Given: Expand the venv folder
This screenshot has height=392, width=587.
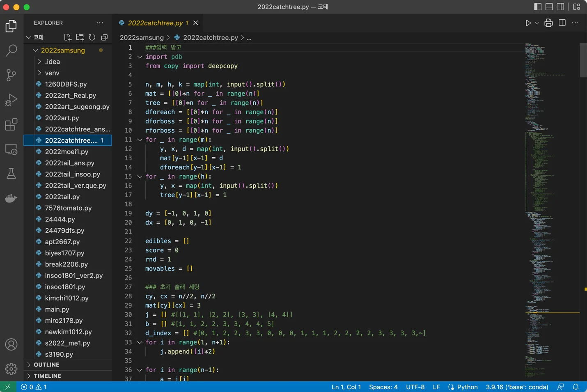Looking at the screenshot, I should (x=39, y=73).
